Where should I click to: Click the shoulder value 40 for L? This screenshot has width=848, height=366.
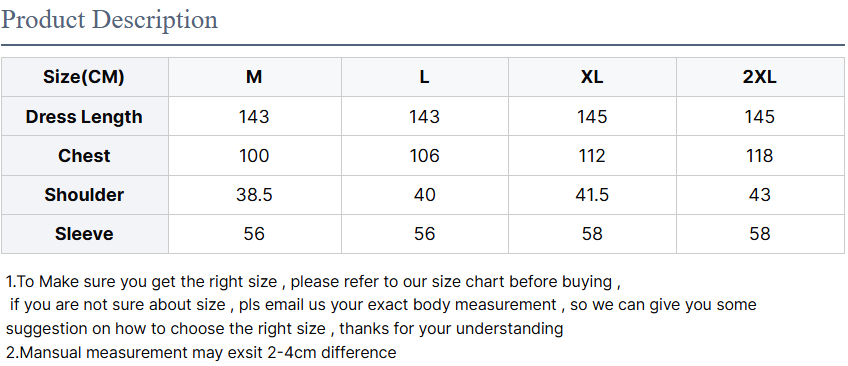(425, 195)
